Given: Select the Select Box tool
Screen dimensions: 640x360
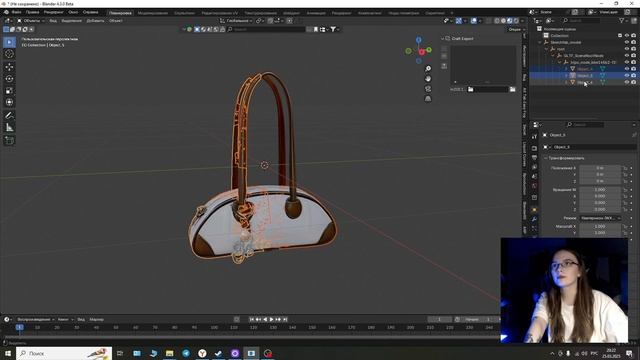Looking at the screenshot, I should (9, 42).
